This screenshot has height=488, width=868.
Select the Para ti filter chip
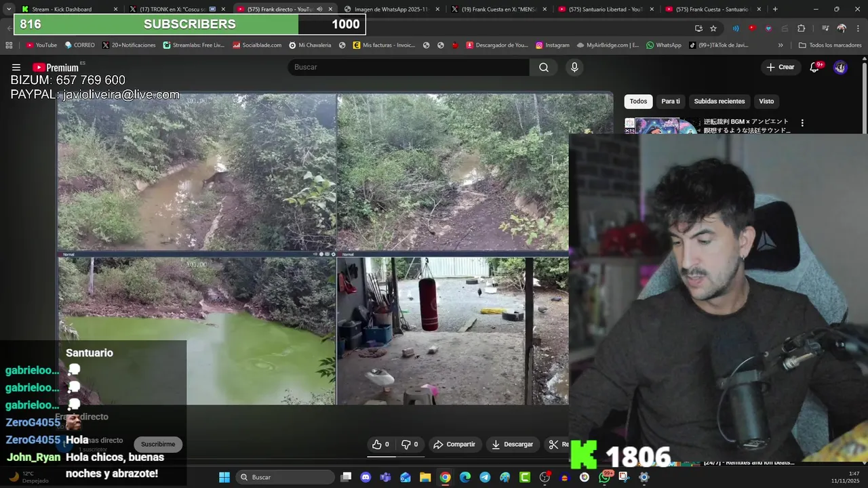[x=671, y=102]
